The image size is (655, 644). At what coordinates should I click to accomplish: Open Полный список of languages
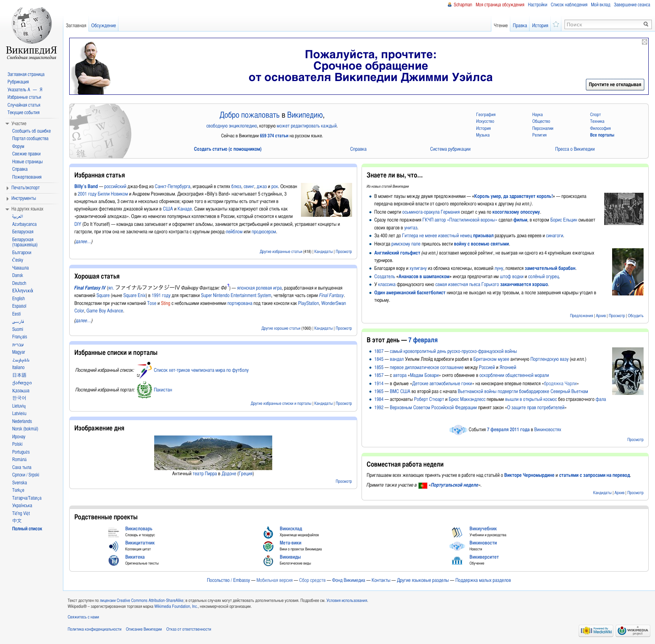(x=27, y=529)
